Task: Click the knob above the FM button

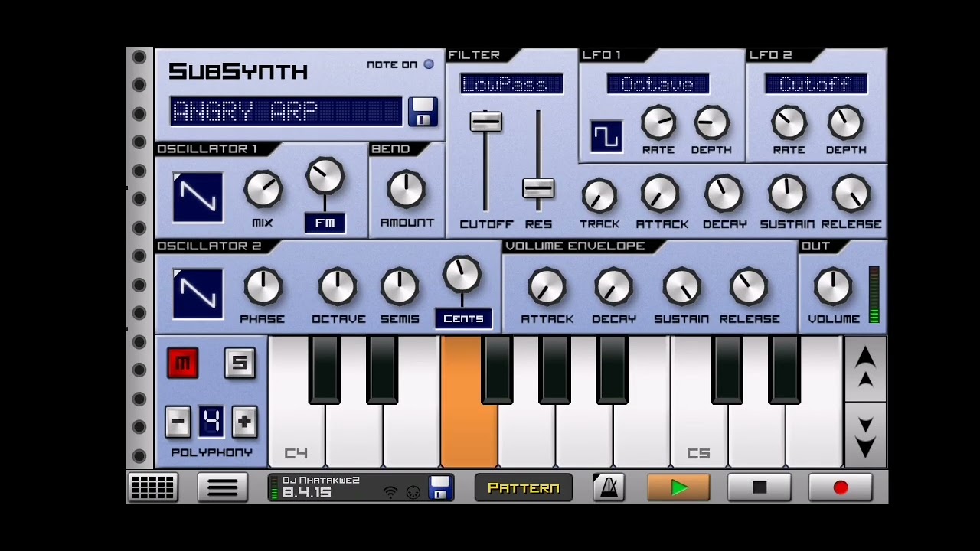Action: (325, 176)
